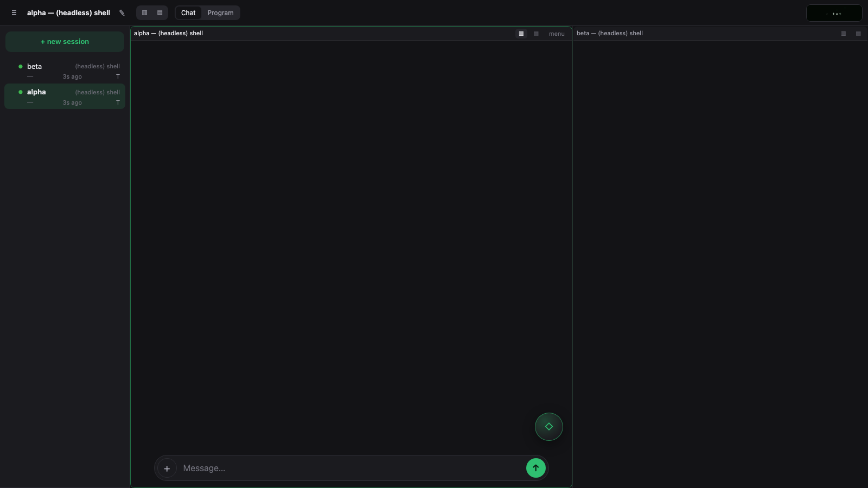Click the T indicator on beta session row

coord(118,76)
